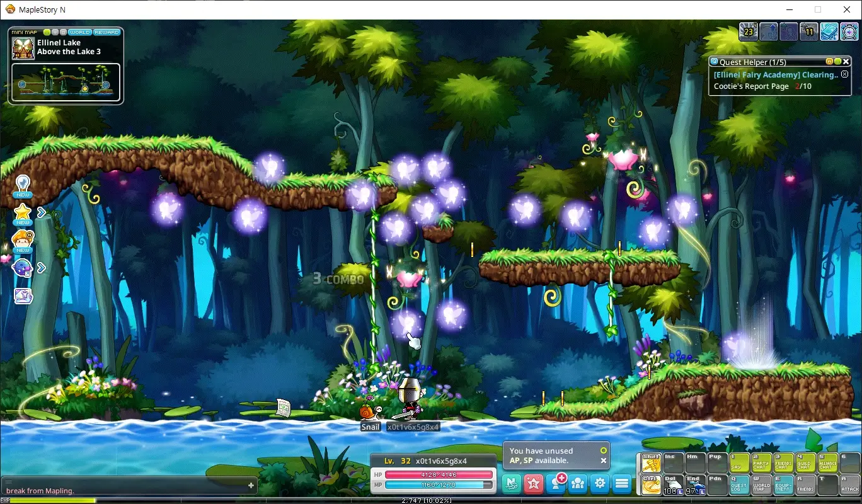Dismiss the unused AP, SP notification
The height and width of the screenshot is (504, 862).
[603, 461]
